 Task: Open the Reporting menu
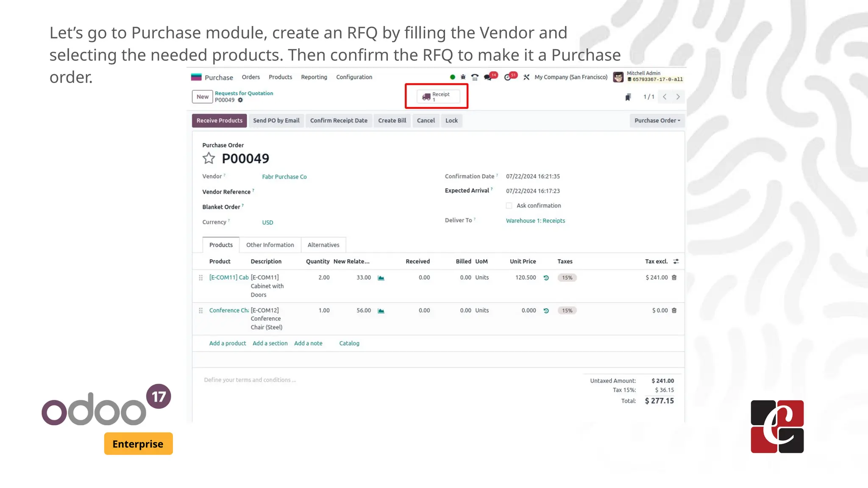pyautogui.click(x=314, y=77)
